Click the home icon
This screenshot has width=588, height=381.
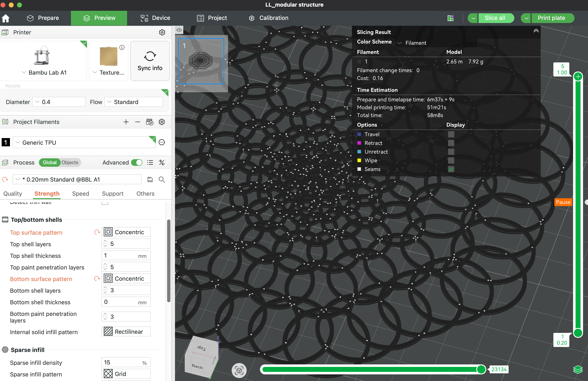5,18
